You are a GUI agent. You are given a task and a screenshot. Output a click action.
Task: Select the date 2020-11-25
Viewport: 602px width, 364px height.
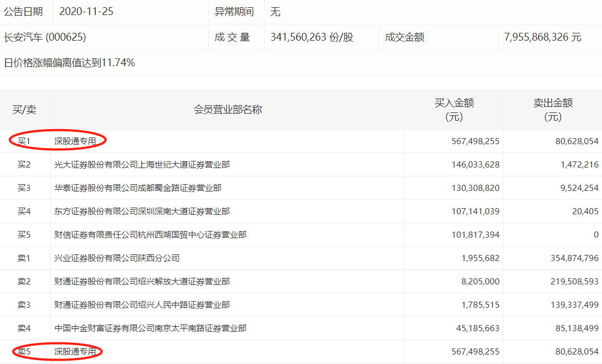click(86, 12)
